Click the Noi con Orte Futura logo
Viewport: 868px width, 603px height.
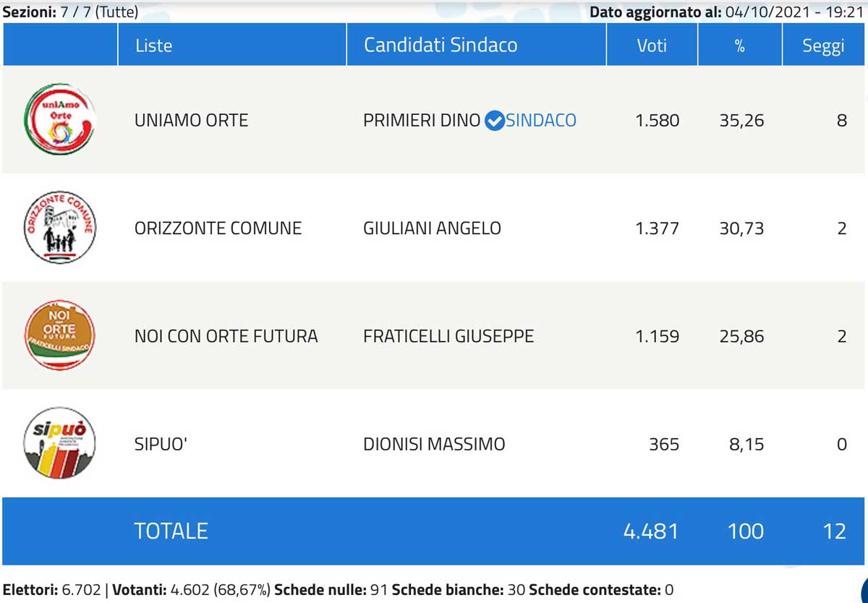59,335
